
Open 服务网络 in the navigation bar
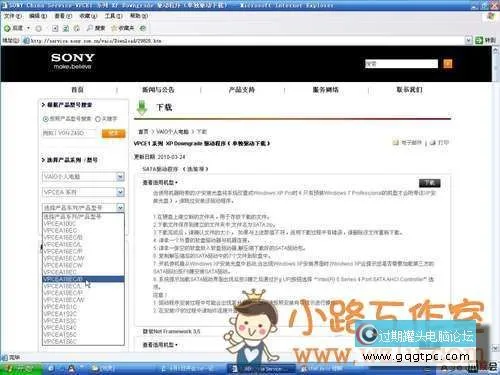[325, 90]
